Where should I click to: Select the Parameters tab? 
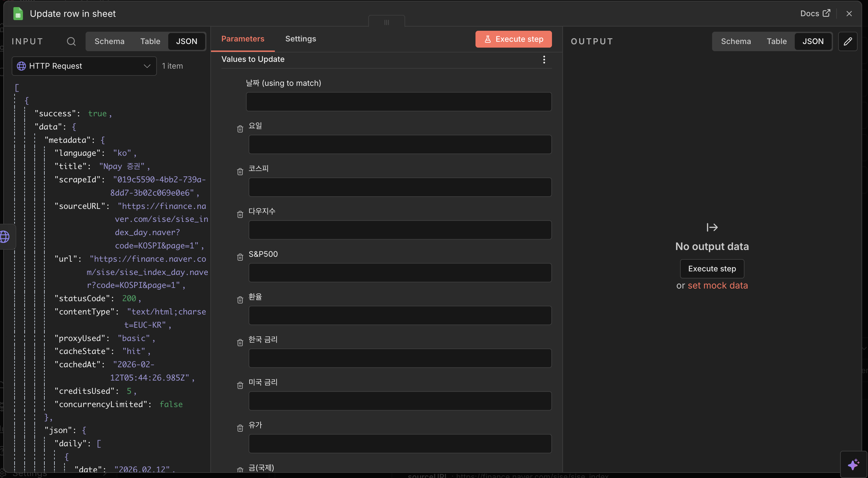[x=243, y=39]
